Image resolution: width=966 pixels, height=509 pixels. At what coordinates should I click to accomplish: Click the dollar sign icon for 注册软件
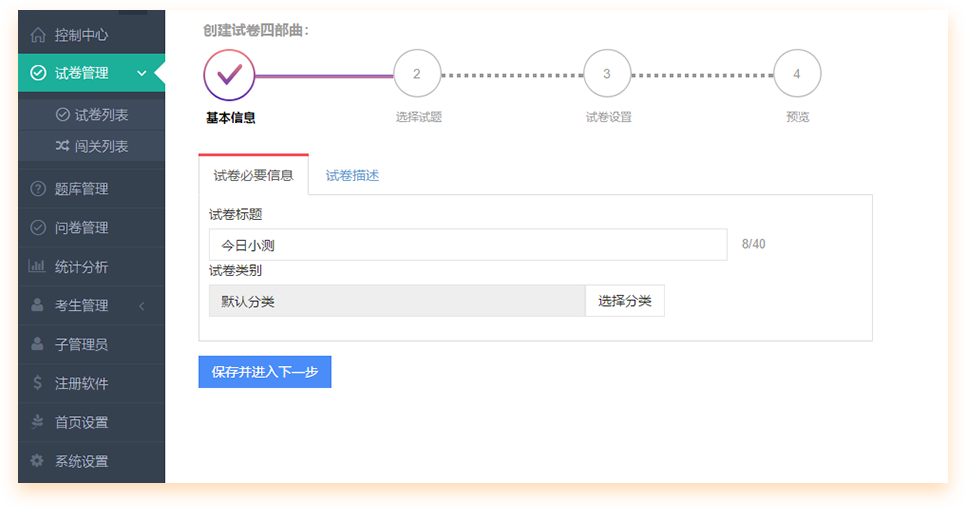(x=38, y=383)
